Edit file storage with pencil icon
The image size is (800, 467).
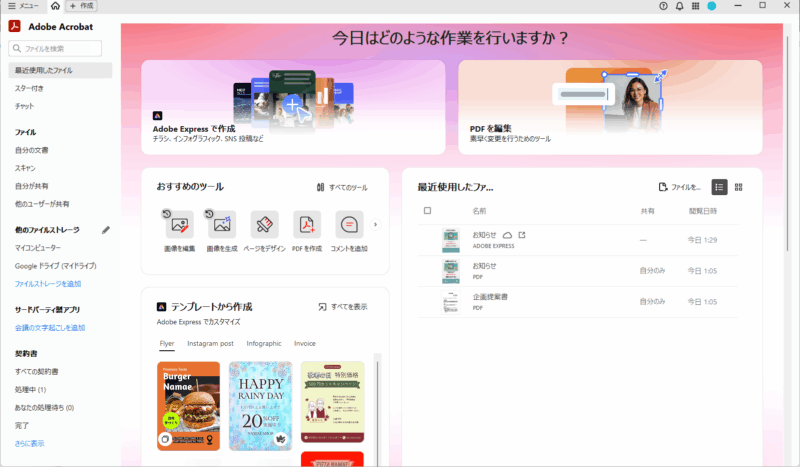[x=106, y=230]
